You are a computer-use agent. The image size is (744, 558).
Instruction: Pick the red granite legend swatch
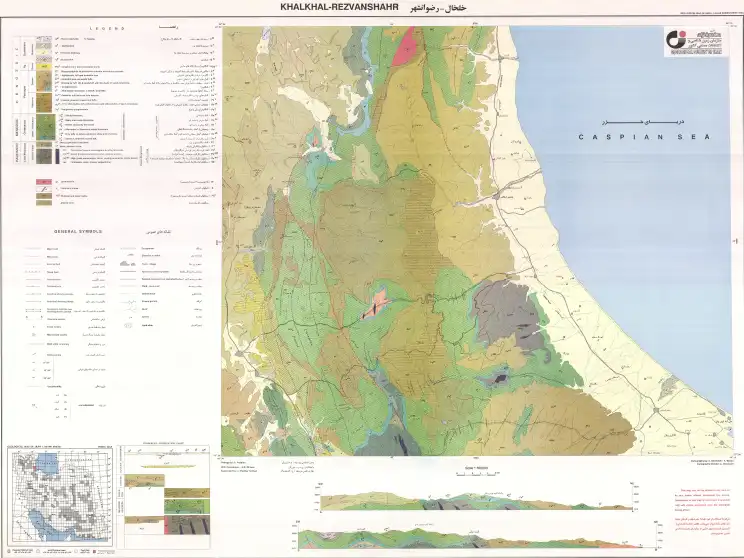click(44, 182)
